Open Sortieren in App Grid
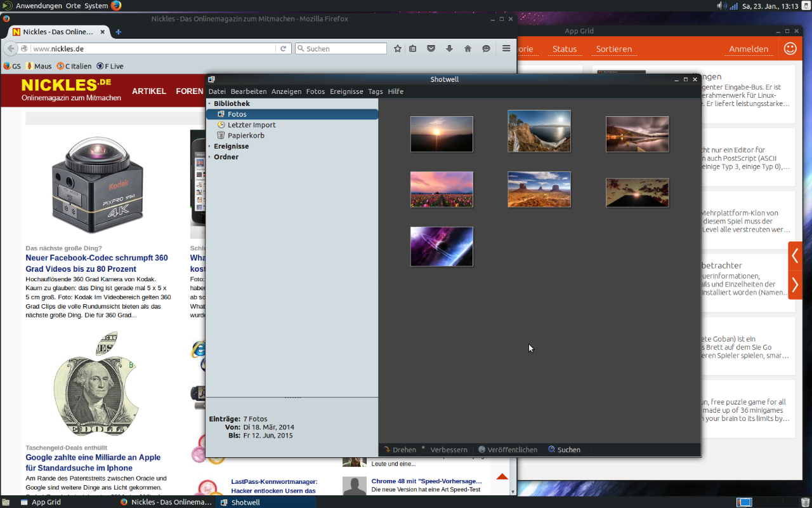This screenshot has width=812, height=508. pos(614,49)
